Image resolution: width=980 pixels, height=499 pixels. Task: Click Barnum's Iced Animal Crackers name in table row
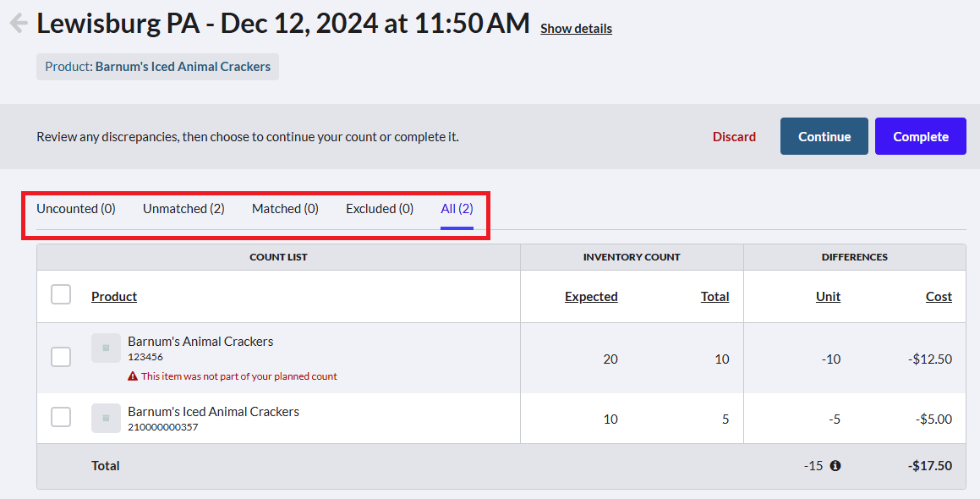click(x=213, y=411)
